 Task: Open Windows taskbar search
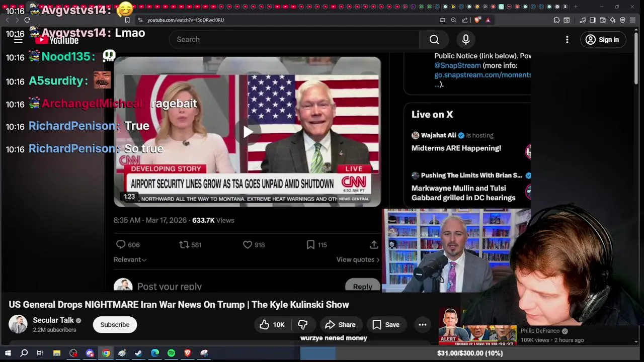pos(24,353)
